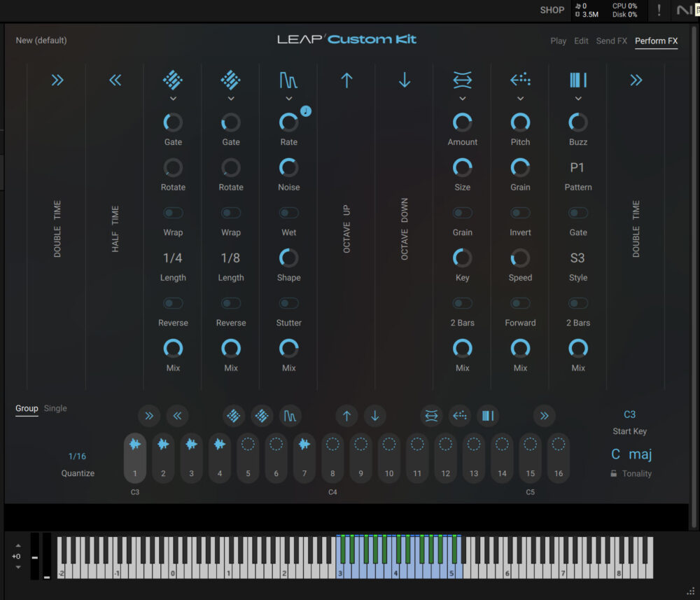Click the small octave-up button above the pads

347,416
